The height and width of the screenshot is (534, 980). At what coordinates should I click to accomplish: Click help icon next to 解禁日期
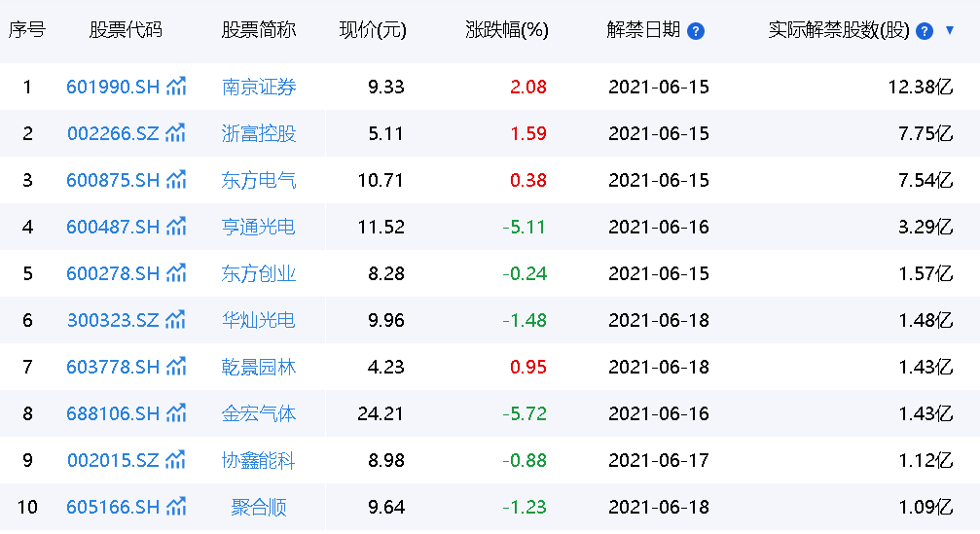point(696,31)
